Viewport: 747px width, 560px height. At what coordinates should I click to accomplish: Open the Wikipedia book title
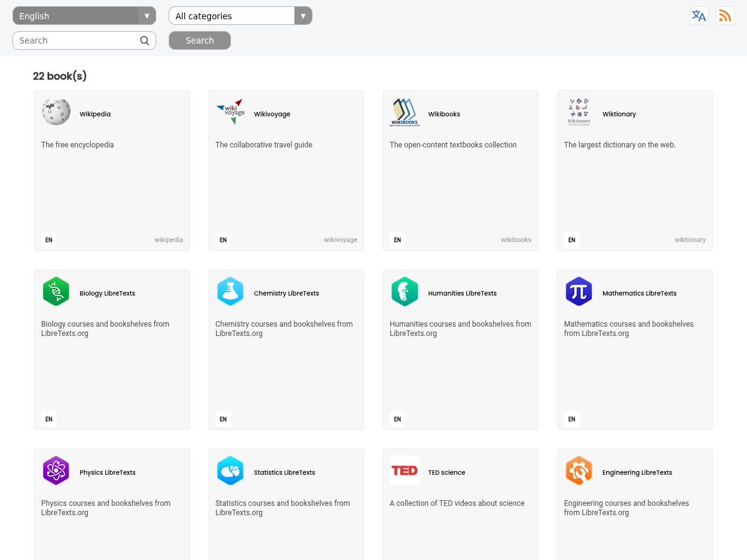(x=95, y=114)
